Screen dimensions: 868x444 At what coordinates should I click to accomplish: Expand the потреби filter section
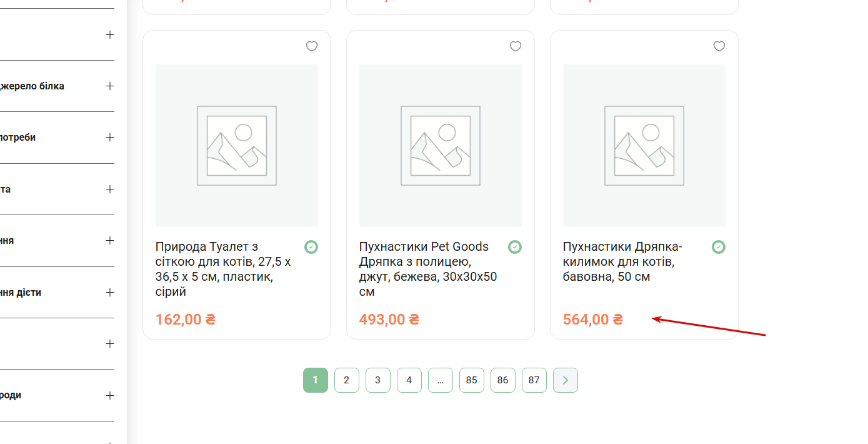(x=110, y=138)
